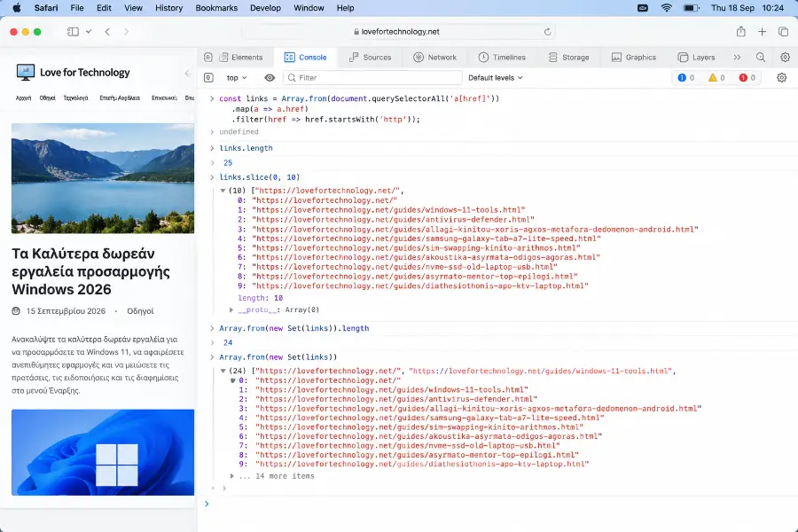
Task: Select the Console tab
Action: click(305, 58)
